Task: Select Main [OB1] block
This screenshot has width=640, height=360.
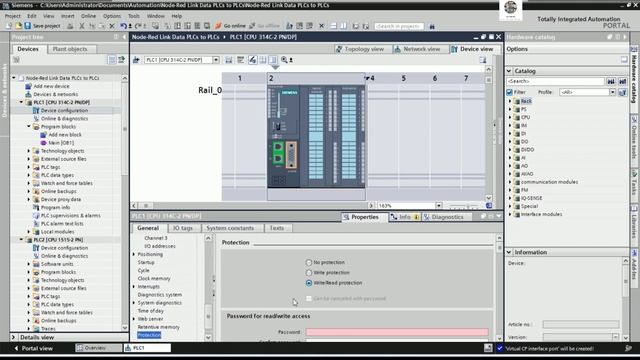Action: click(61, 143)
